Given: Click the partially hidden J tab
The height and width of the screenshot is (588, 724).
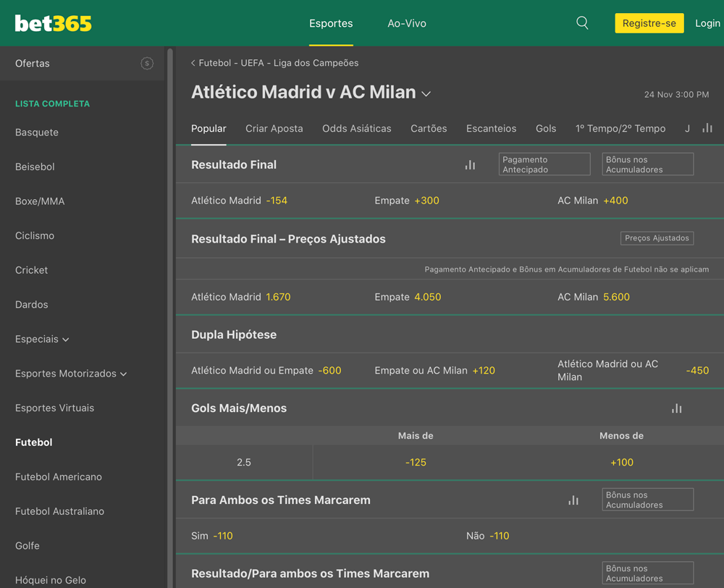Looking at the screenshot, I should (688, 128).
